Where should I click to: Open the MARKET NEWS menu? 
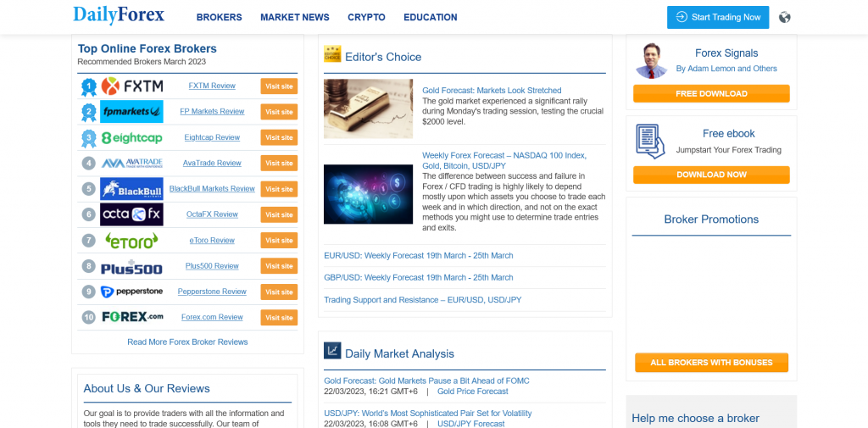(x=294, y=17)
